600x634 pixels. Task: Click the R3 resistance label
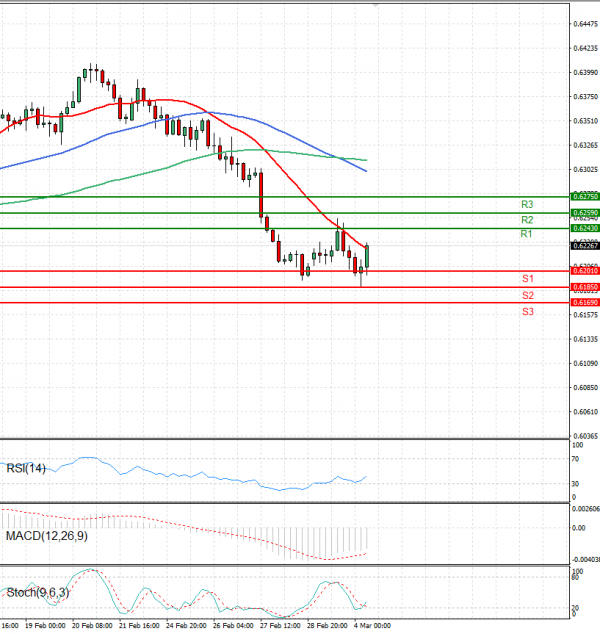526,204
